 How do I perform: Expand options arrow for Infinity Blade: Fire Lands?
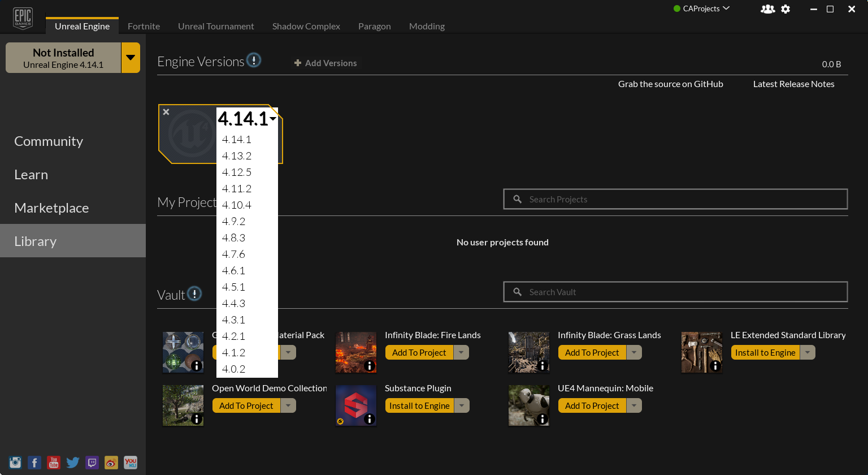[462, 352]
